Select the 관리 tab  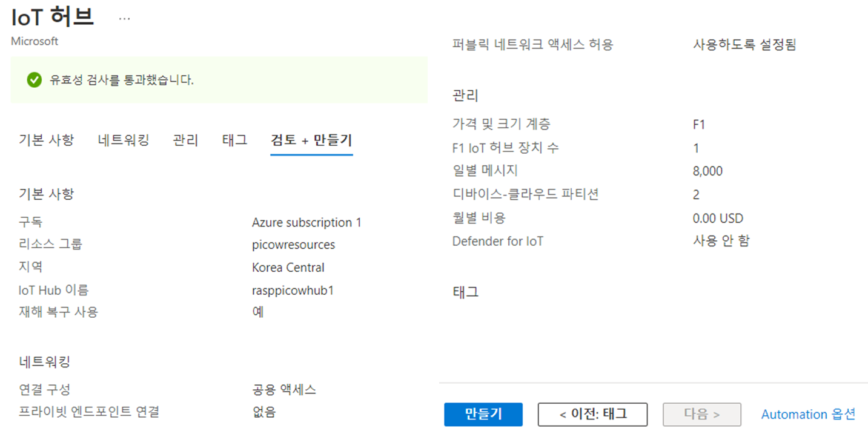coord(185,140)
